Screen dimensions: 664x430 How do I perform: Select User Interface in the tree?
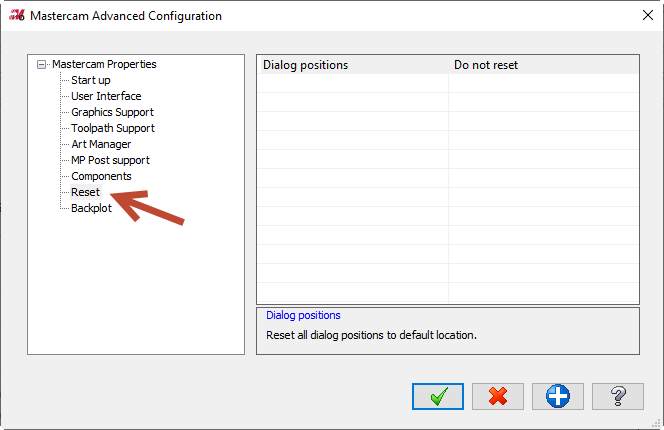coord(106,96)
